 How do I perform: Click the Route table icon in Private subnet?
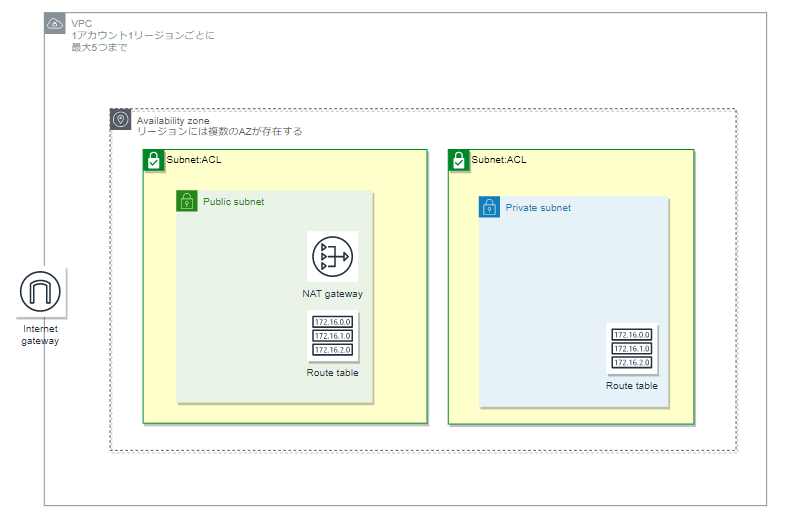click(632, 349)
